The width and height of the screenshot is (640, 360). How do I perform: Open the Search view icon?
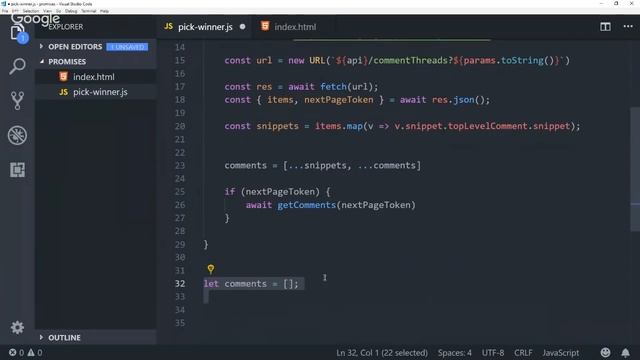coord(17,66)
